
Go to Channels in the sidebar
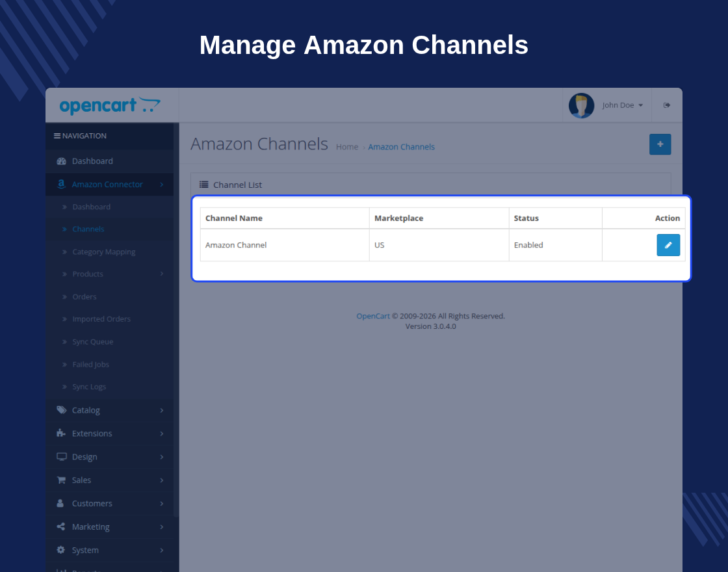(x=110, y=229)
